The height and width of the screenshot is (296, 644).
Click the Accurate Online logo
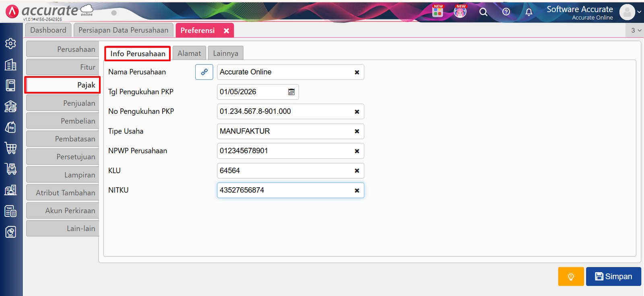(x=49, y=11)
